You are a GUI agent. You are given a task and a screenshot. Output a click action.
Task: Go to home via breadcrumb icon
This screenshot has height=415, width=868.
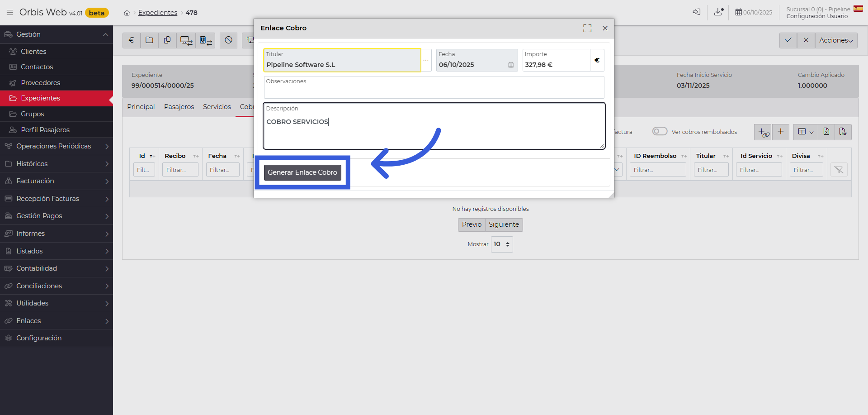point(127,13)
